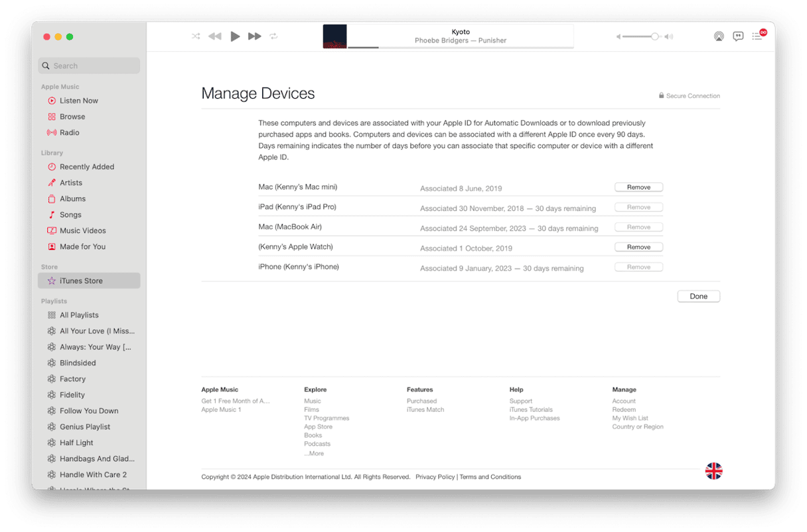Skip to previous track
Image resolution: width=807 pixels, height=532 pixels.
click(215, 36)
